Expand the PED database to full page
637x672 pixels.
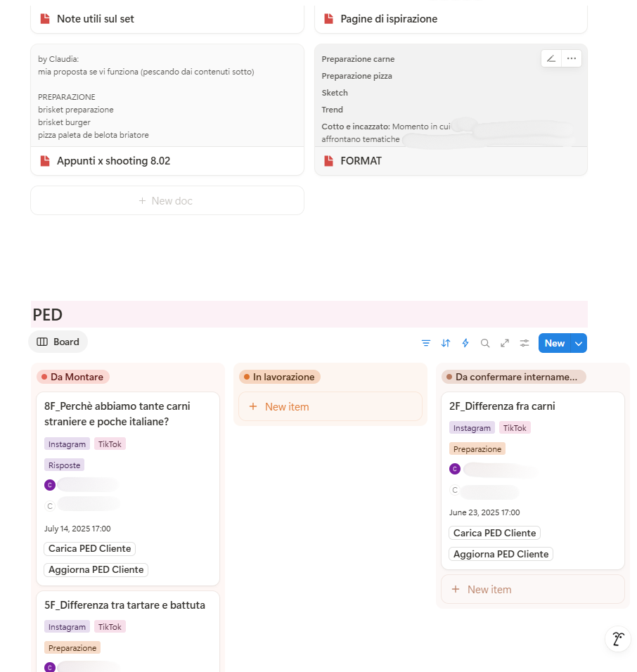505,343
